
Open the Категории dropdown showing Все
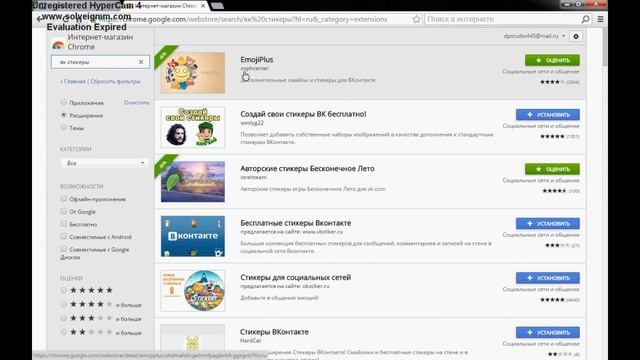104,163
